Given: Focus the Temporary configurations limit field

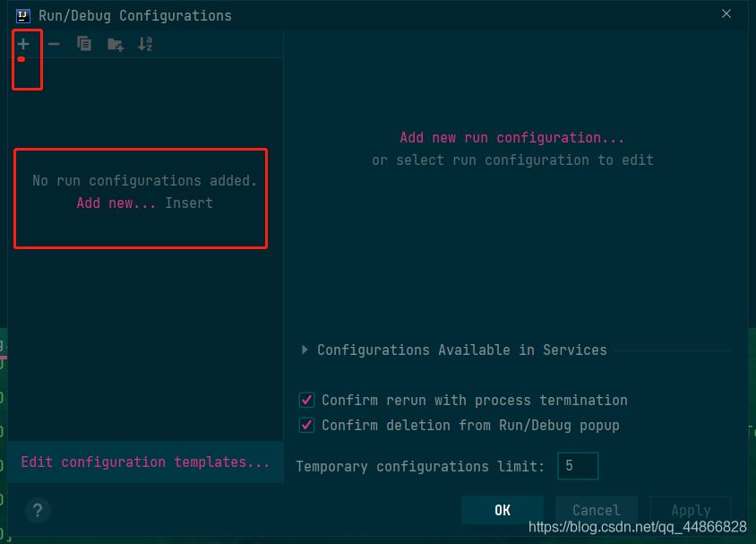Looking at the screenshot, I should [x=578, y=466].
